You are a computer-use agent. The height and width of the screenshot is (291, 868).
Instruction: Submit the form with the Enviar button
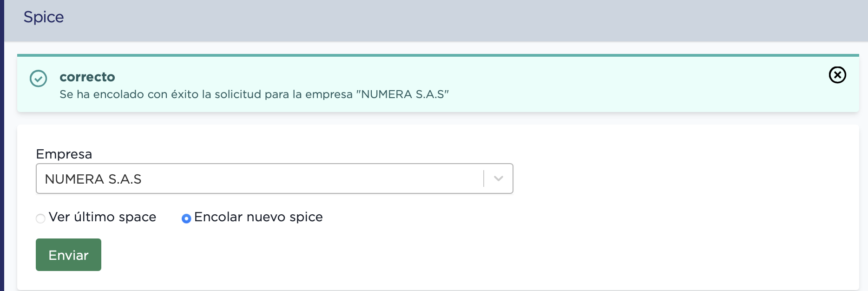click(68, 255)
